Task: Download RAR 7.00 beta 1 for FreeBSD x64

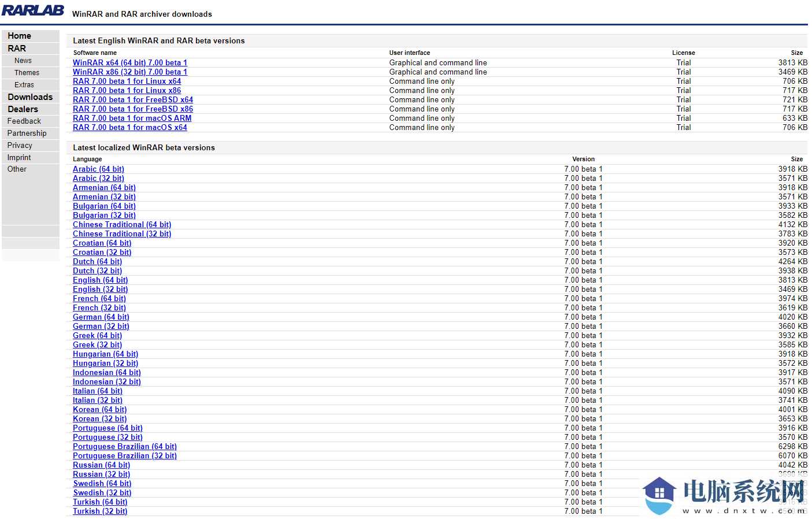Action: 133,100
